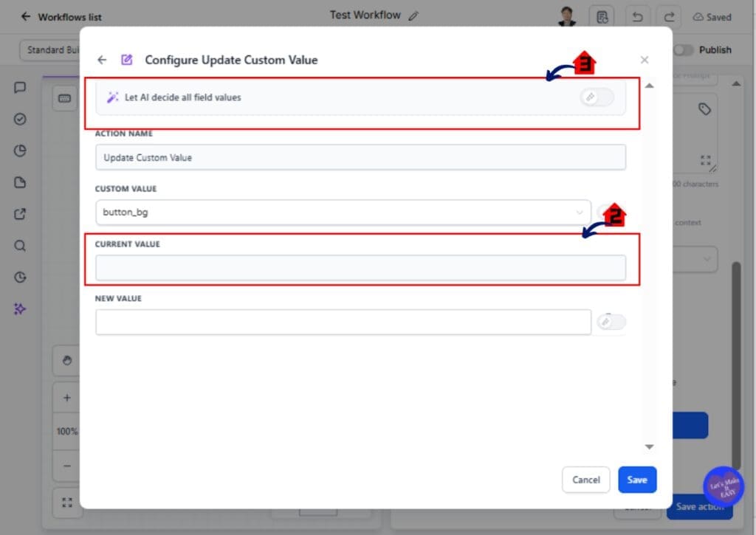This screenshot has height=535, width=756.
Task: Zoom out with the minus button
Action: pos(67,466)
